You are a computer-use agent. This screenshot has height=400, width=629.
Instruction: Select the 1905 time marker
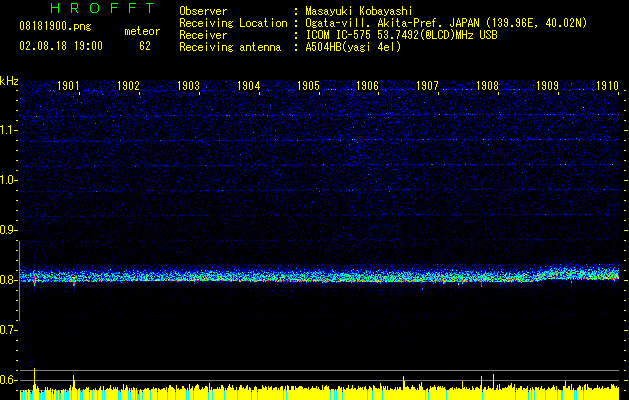click(308, 86)
